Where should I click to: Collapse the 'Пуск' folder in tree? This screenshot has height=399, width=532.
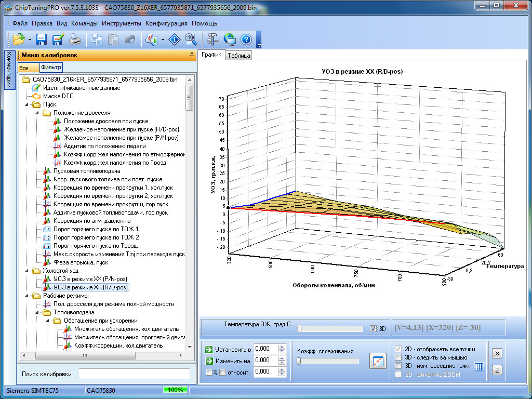click(27, 104)
